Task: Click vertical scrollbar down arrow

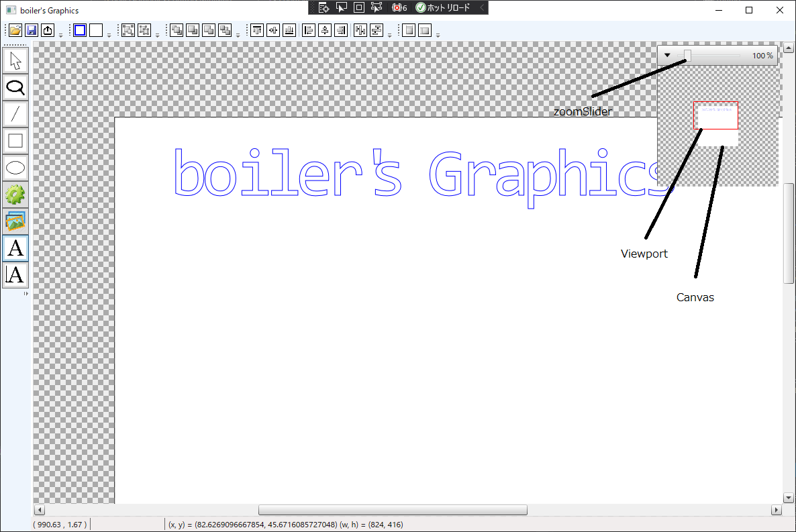Action: (x=789, y=498)
